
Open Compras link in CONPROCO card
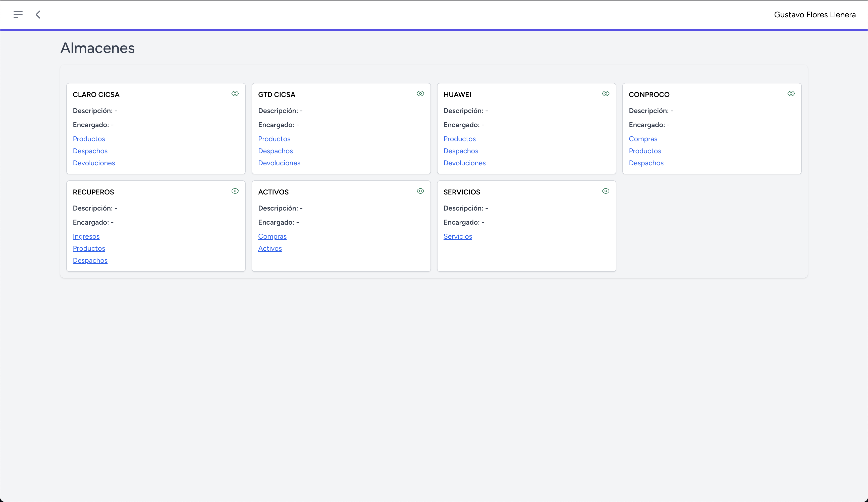(x=643, y=139)
